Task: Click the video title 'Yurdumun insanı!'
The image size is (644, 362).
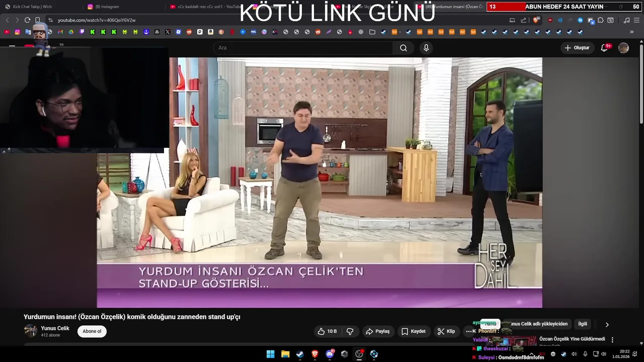Action: [132, 317]
